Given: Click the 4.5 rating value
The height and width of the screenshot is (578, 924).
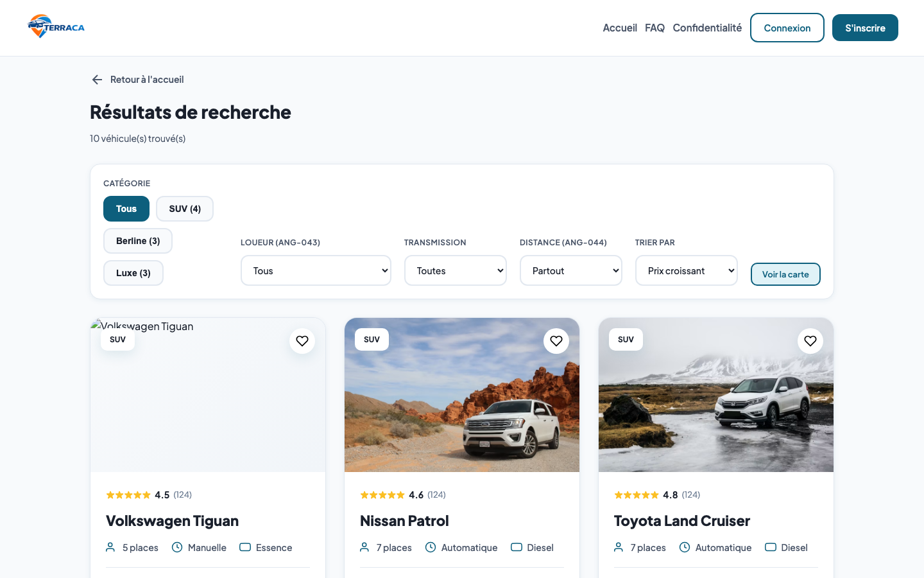Looking at the screenshot, I should pos(162,495).
